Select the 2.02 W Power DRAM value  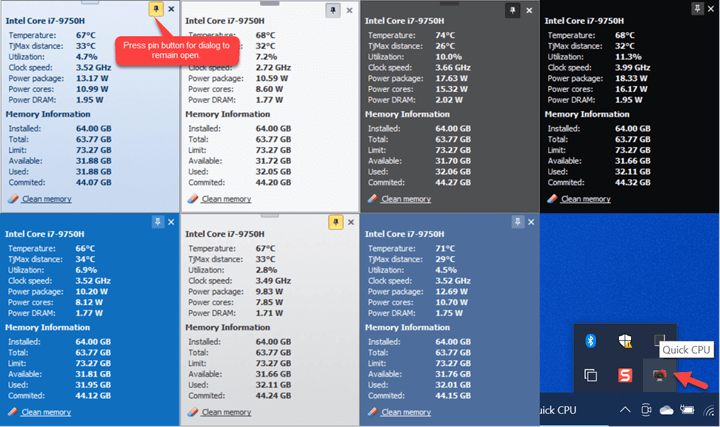[449, 100]
